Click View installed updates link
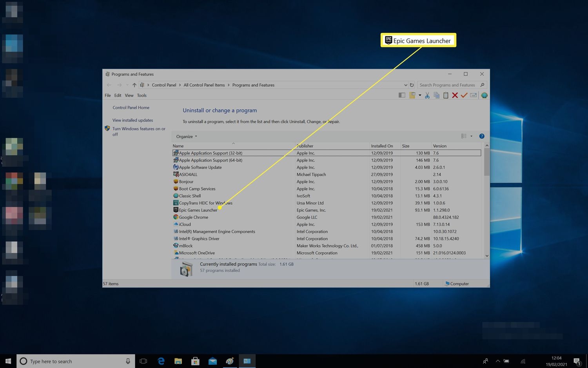The width and height of the screenshot is (588, 368). [132, 120]
